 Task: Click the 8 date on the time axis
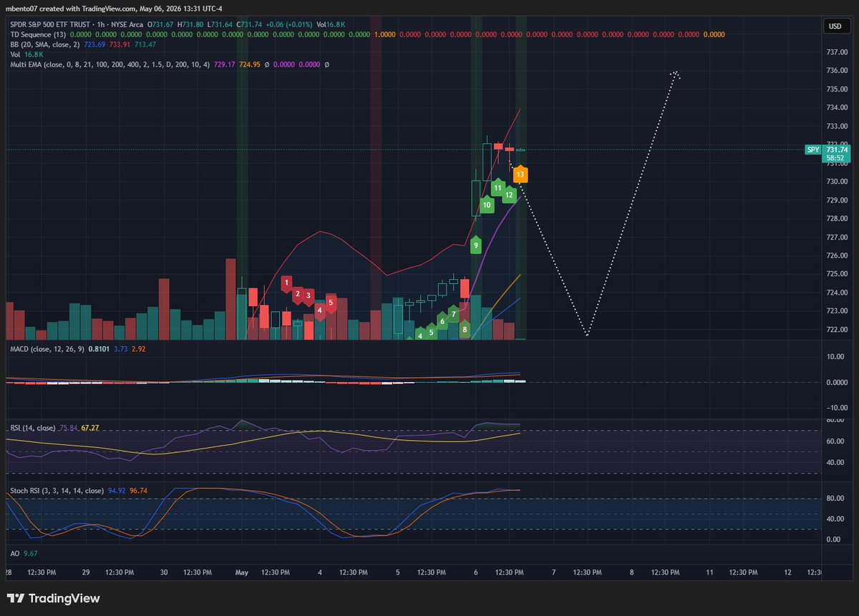tap(631, 572)
